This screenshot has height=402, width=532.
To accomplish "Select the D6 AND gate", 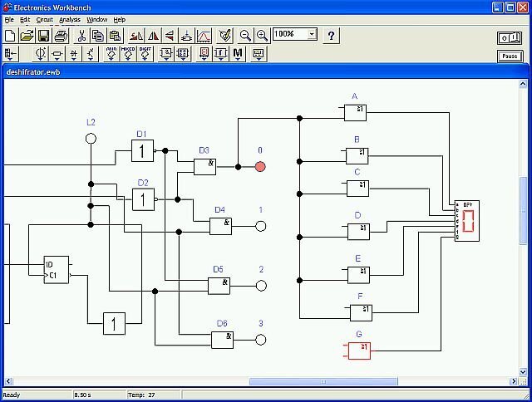I will point(222,340).
